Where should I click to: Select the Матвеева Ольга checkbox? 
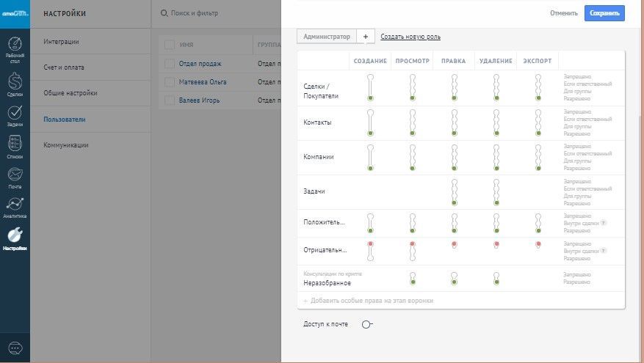pyautogui.click(x=170, y=81)
